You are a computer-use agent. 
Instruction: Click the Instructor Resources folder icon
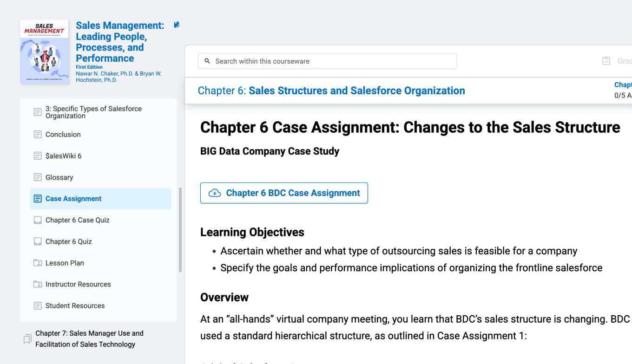pos(38,285)
